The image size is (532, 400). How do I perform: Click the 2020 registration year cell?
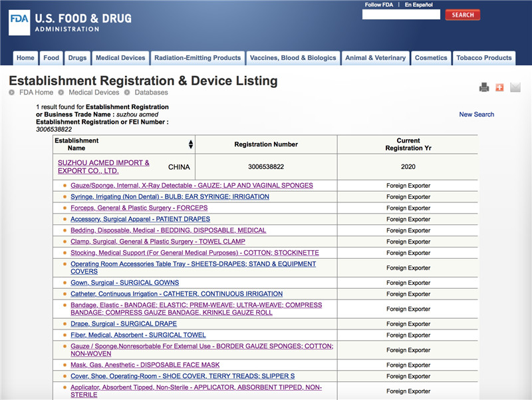point(408,167)
